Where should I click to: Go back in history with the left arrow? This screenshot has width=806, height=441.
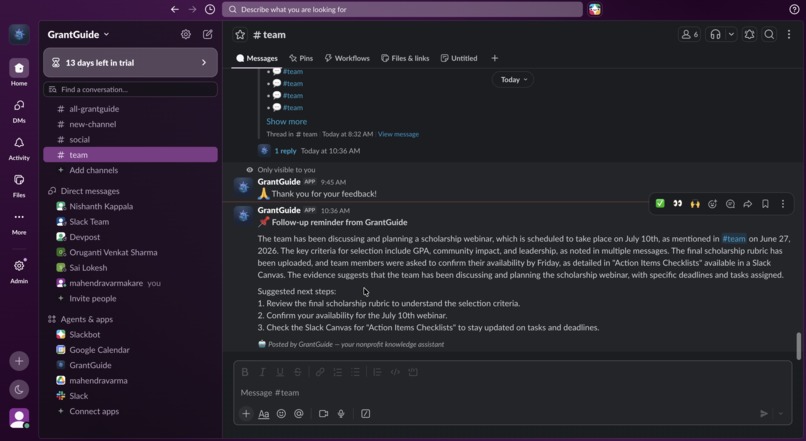(175, 9)
